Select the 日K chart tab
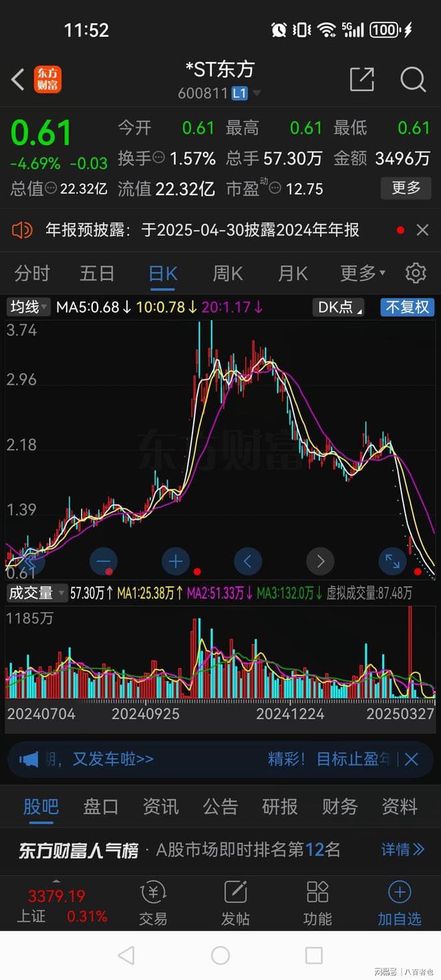The width and height of the screenshot is (441, 980). click(x=162, y=273)
